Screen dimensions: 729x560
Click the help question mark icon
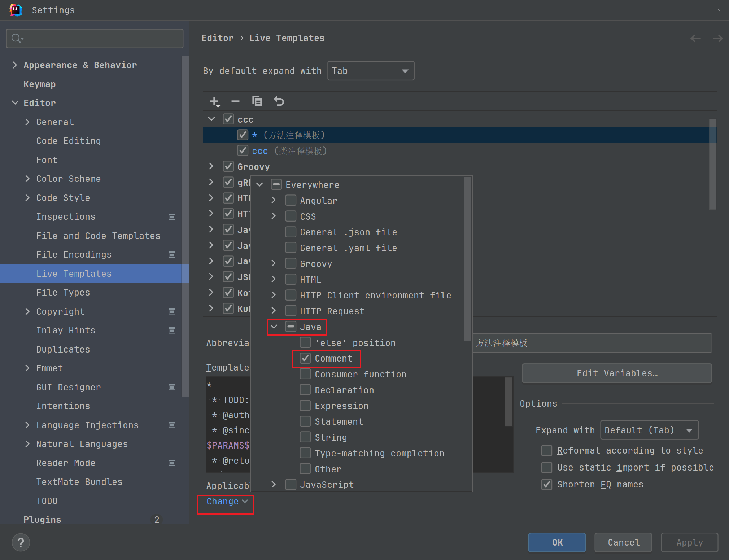click(21, 542)
